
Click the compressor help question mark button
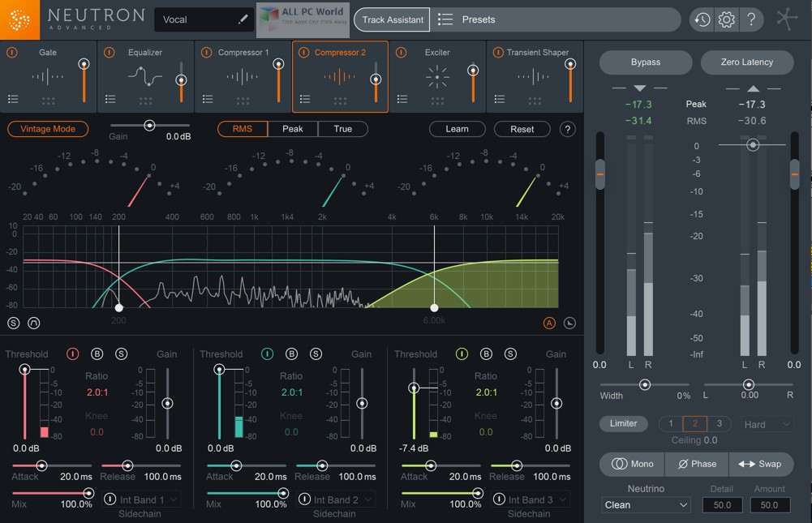tap(568, 129)
